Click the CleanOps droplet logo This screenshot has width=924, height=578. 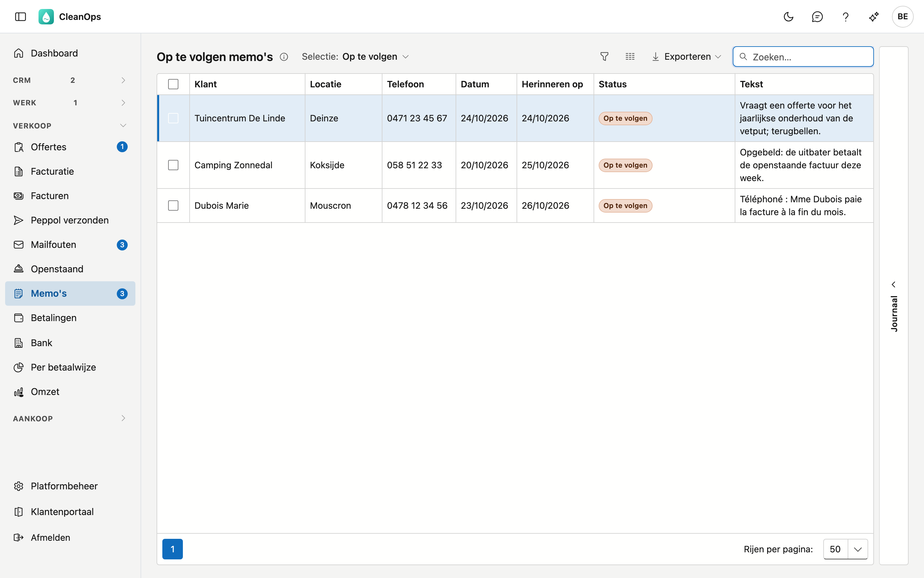(x=46, y=16)
